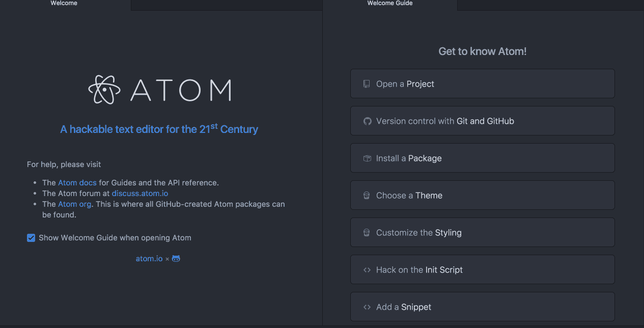Click the Atom logo graphic
The image size is (644, 328).
tap(160, 90)
